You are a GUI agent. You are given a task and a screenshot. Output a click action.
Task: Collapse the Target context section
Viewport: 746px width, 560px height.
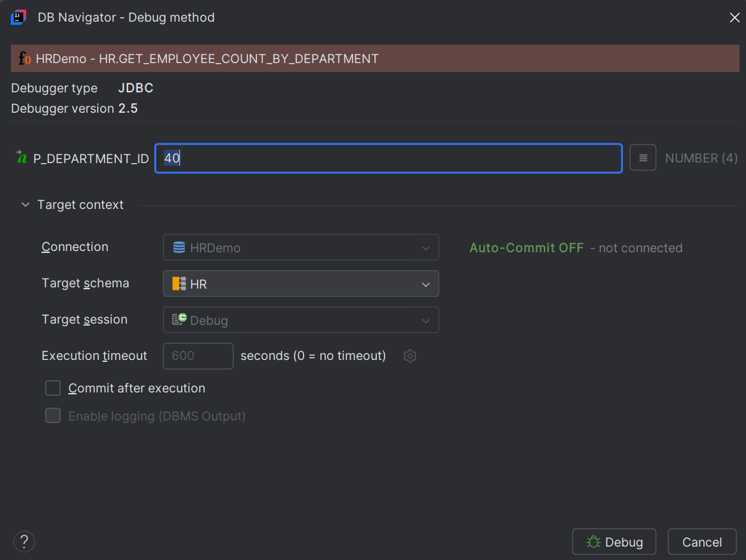click(25, 205)
